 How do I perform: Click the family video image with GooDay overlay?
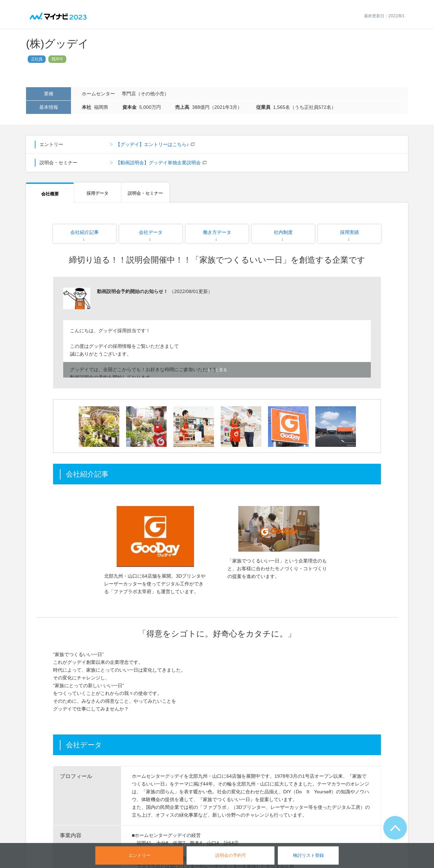[x=279, y=529]
